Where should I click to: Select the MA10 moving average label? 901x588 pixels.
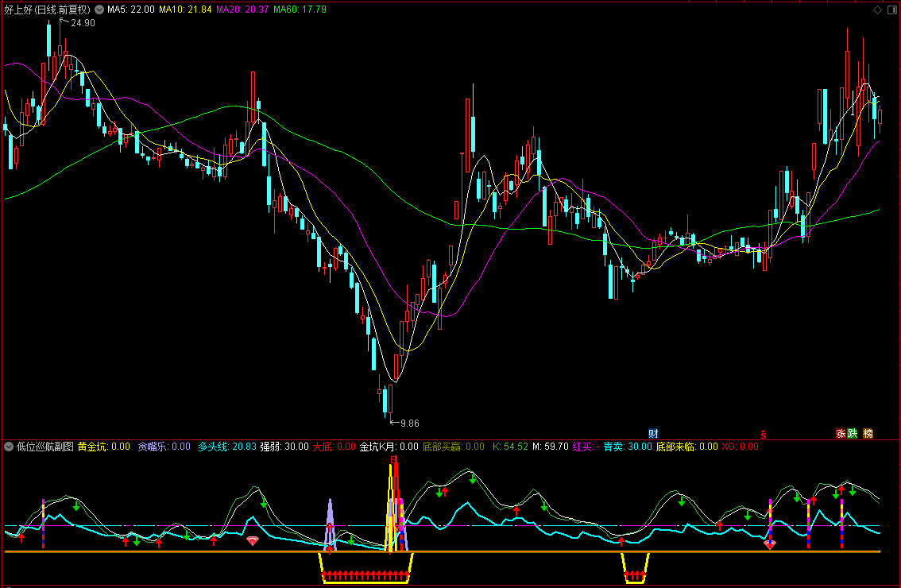click(185, 10)
